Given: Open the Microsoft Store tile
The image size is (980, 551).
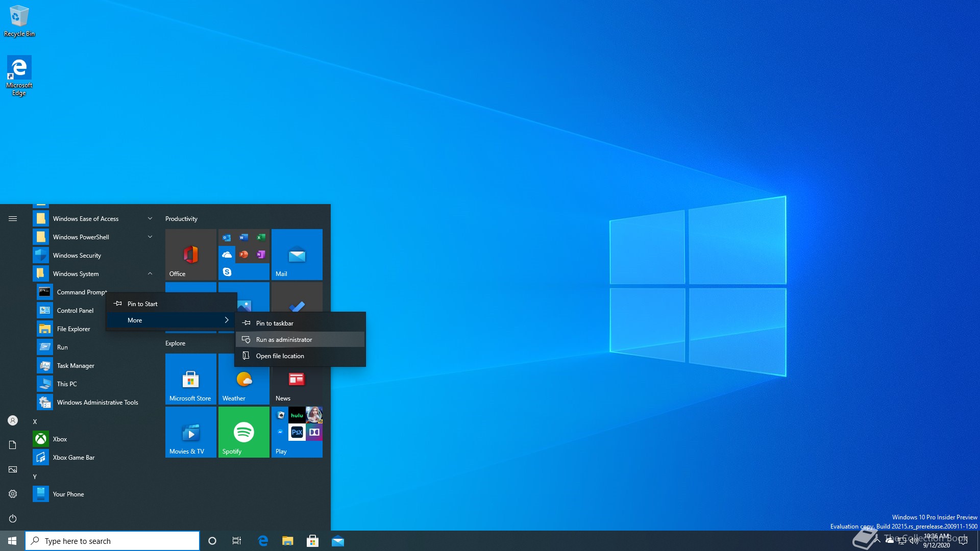Looking at the screenshot, I should [190, 379].
